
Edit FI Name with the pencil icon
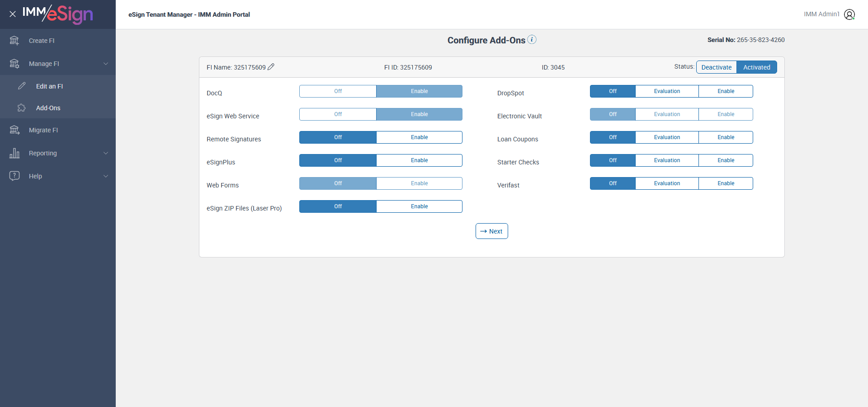[x=271, y=67]
